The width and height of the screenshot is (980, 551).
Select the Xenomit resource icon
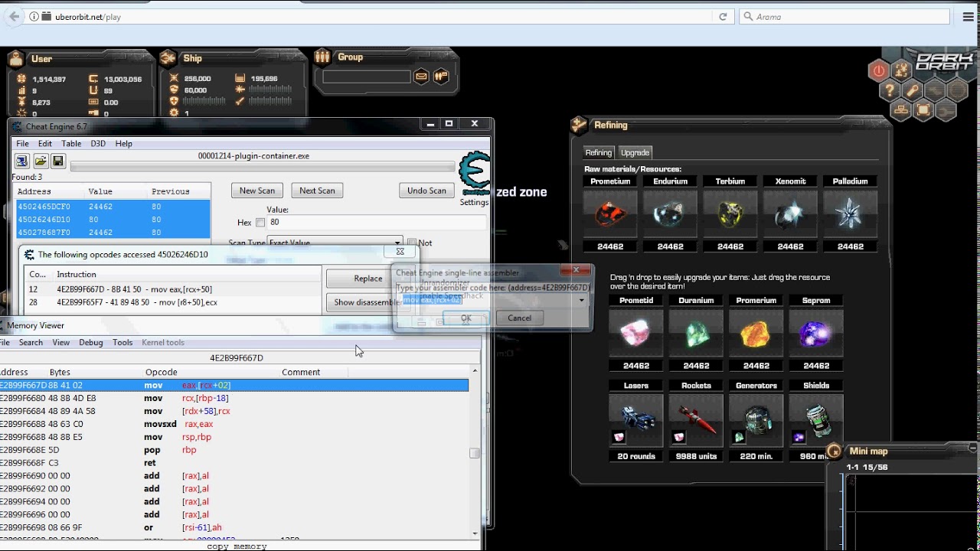(790, 214)
